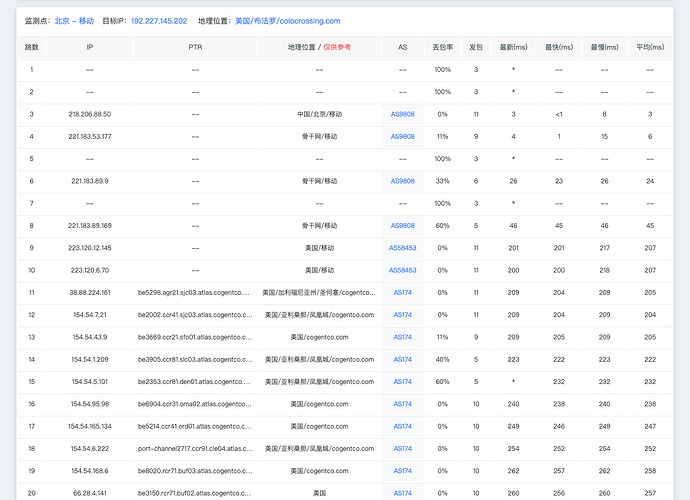Image resolution: width=690 pixels, height=500 pixels.
Task: Open AS174 link for IP 154.54.95.98
Action: point(403,404)
